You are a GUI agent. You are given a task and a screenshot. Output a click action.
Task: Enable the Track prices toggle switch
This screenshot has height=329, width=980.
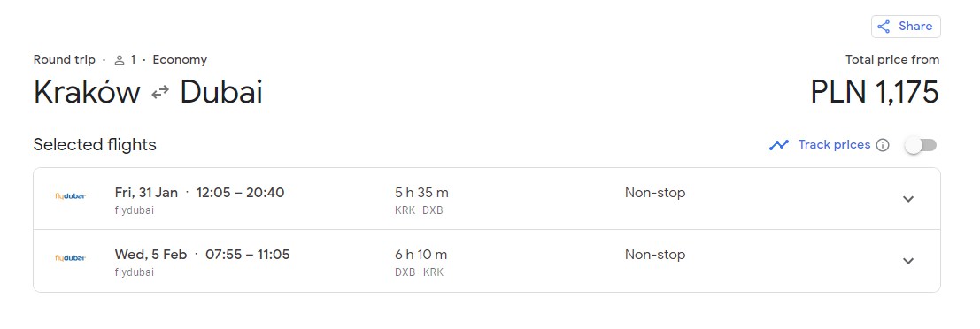pyautogui.click(x=921, y=145)
